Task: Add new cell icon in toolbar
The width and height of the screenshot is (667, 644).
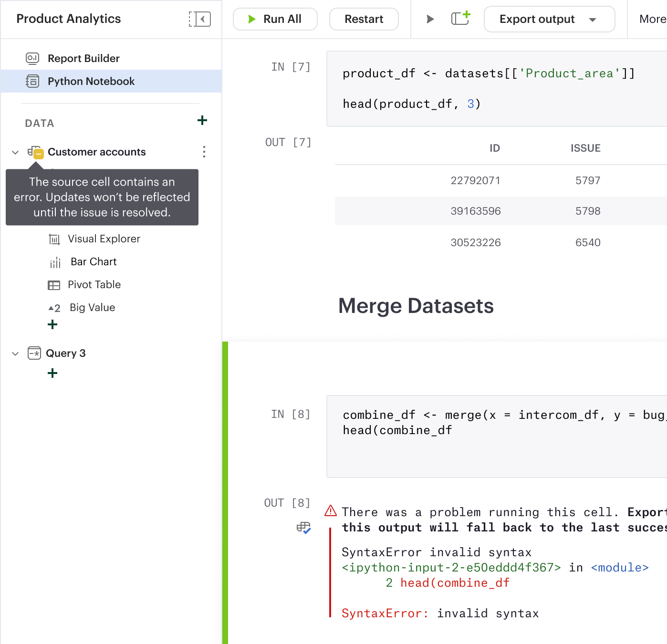Action: coord(460,18)
